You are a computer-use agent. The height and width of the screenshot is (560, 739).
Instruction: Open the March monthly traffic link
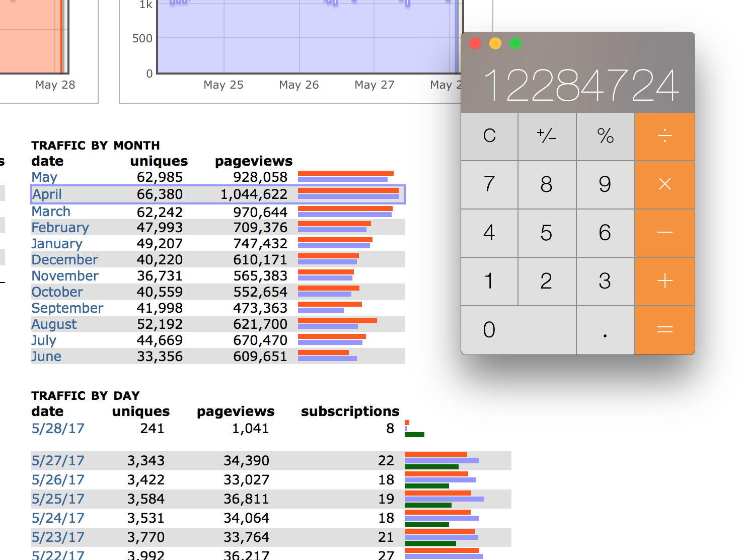(x=51, y=212)
